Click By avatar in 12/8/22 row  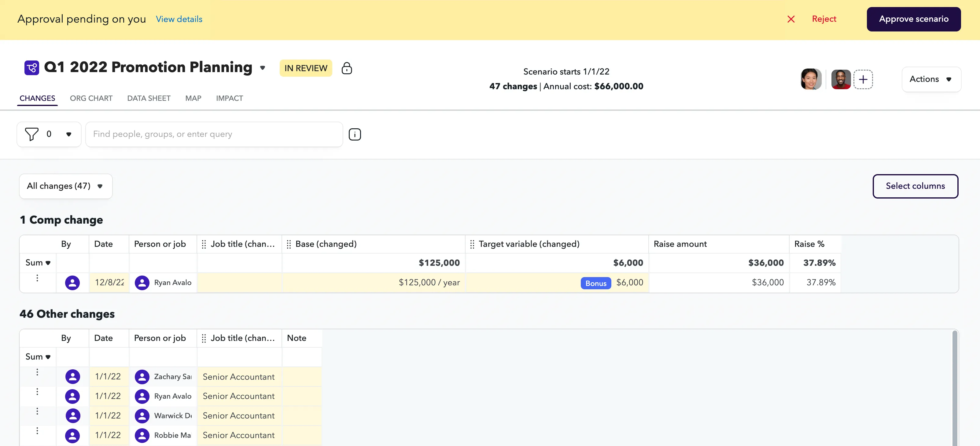point(72,283)
